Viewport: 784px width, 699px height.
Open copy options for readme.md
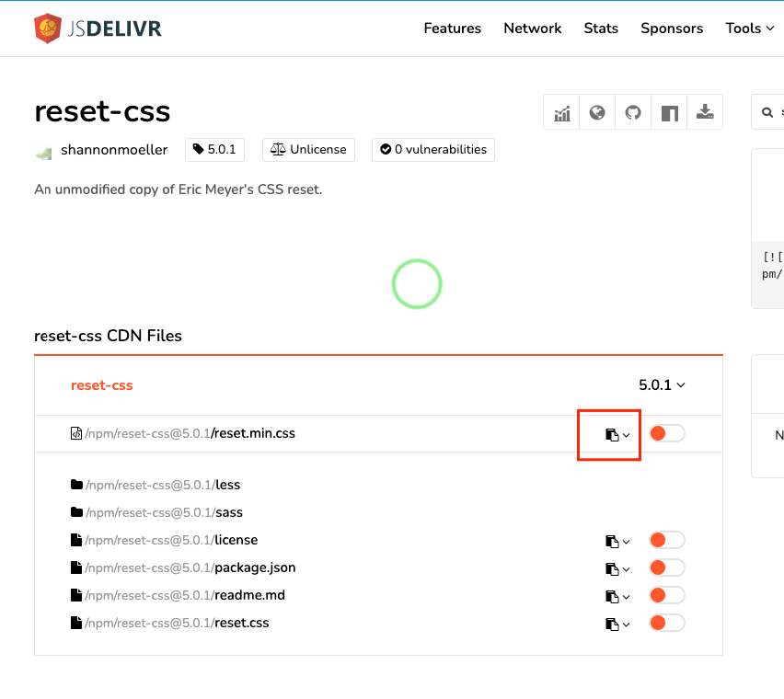[617, 597]
